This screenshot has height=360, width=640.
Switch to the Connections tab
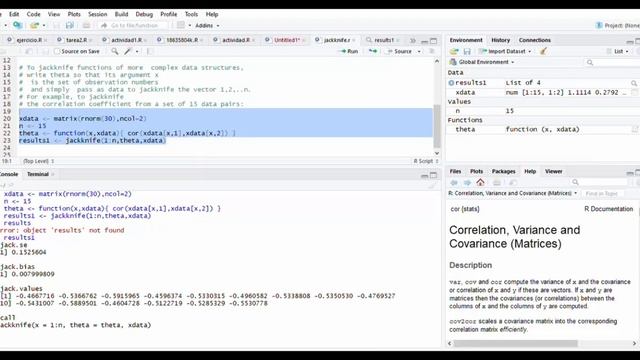[x=535, y=40]
